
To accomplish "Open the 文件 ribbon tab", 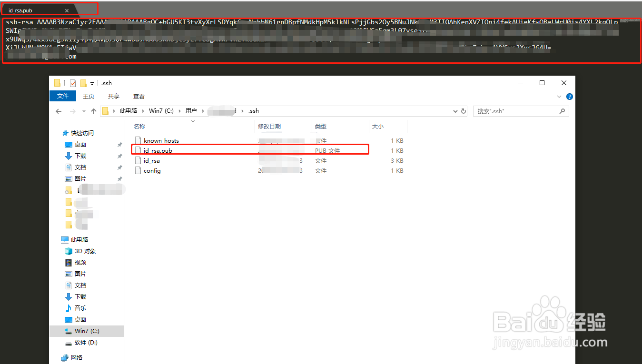I will (x=63, y=96).
